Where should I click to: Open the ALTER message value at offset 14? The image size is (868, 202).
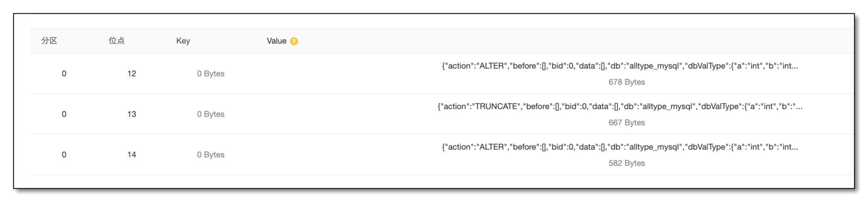[620, 147]
